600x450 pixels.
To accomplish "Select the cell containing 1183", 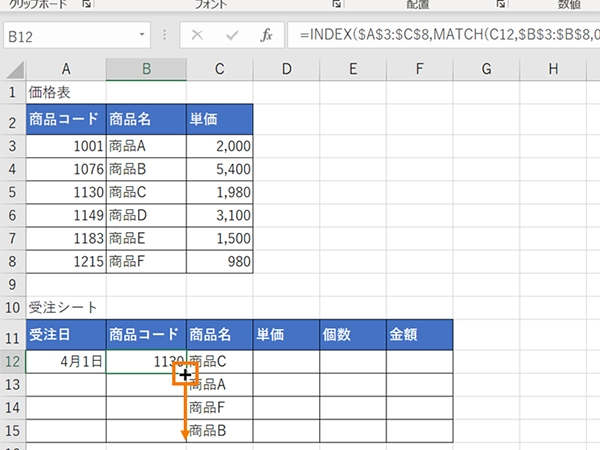I will (x=66, y=238).
